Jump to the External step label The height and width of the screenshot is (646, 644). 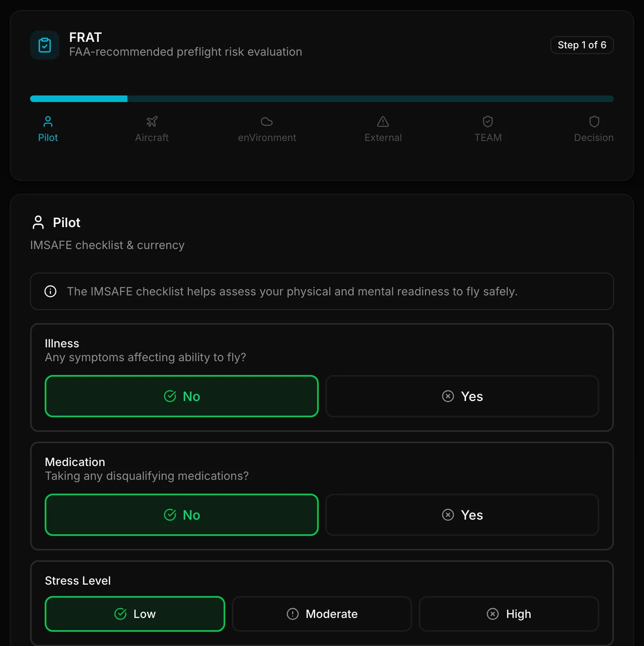pyautogui.click(x=383, y=138)
